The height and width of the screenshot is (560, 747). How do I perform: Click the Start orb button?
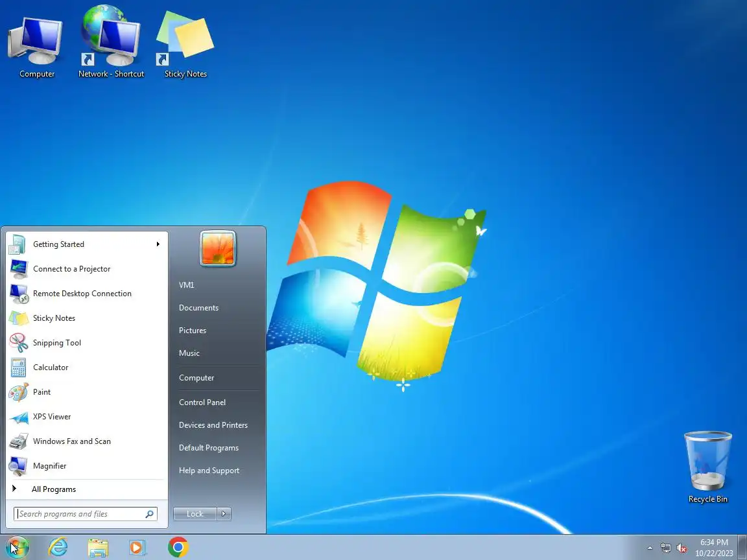click(18, 547)
